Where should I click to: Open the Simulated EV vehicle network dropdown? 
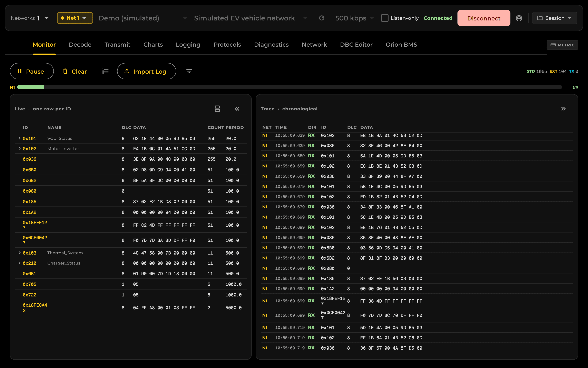[251, 18]
